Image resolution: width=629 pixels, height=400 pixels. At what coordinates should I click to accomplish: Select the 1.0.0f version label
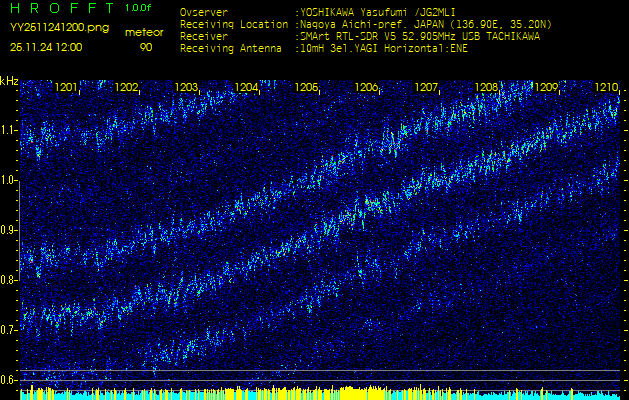coord(139,8)
